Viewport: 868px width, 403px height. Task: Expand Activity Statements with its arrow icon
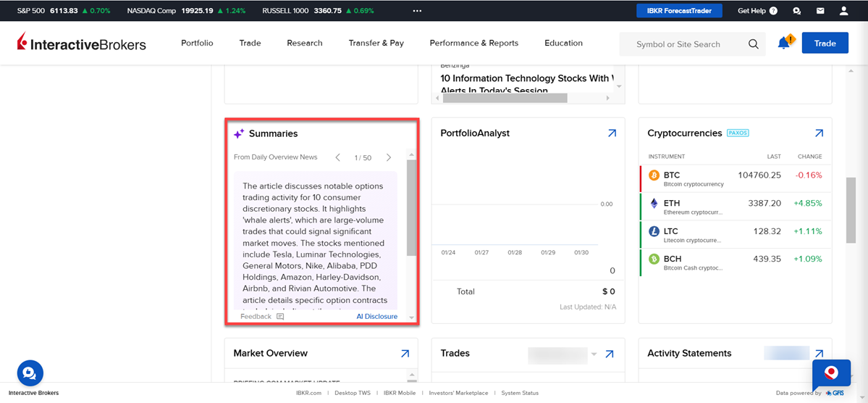click(819, 353)
